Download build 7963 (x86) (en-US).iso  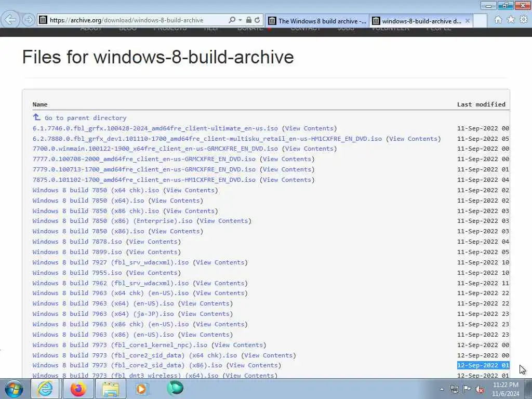103,335
